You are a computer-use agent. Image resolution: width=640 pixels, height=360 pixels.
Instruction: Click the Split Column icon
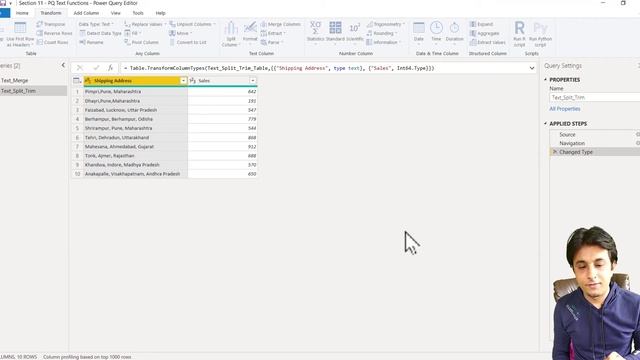[x=231, y=28]
